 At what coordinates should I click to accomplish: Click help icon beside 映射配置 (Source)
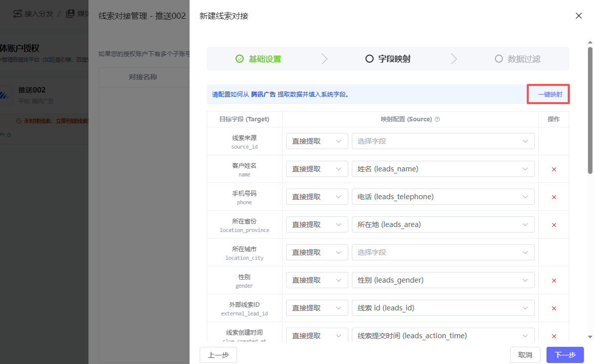[437, 119]
